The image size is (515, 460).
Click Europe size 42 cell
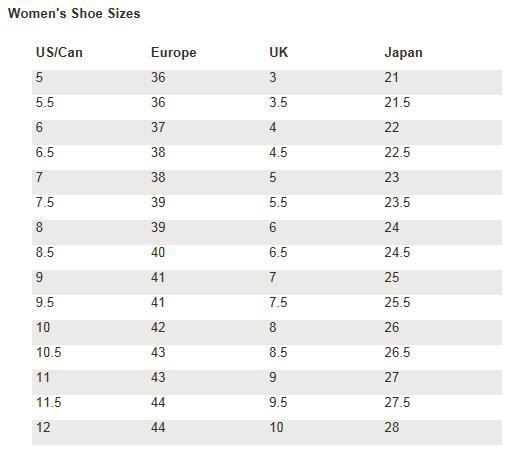tap(158, 327)
